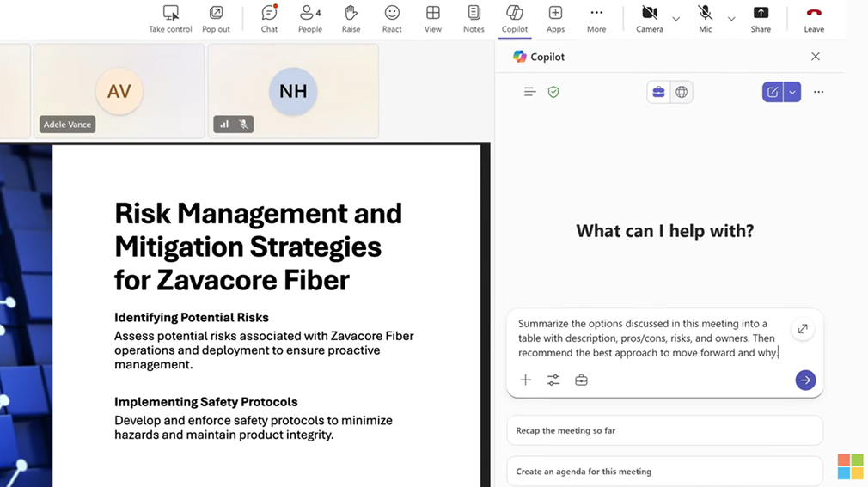This screenshot has width=868, height=487.
Task: Click into the Copilot prompt text
Action: (x=648, y=338)
